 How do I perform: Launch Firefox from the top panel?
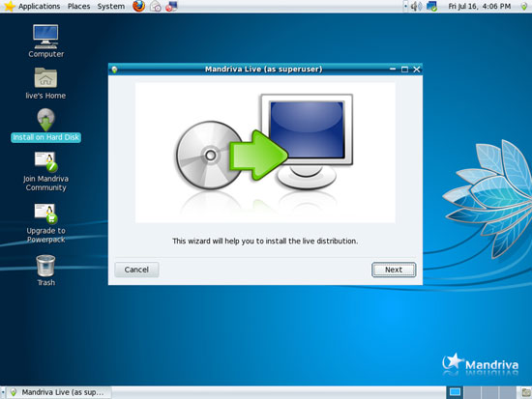point(138,6)
